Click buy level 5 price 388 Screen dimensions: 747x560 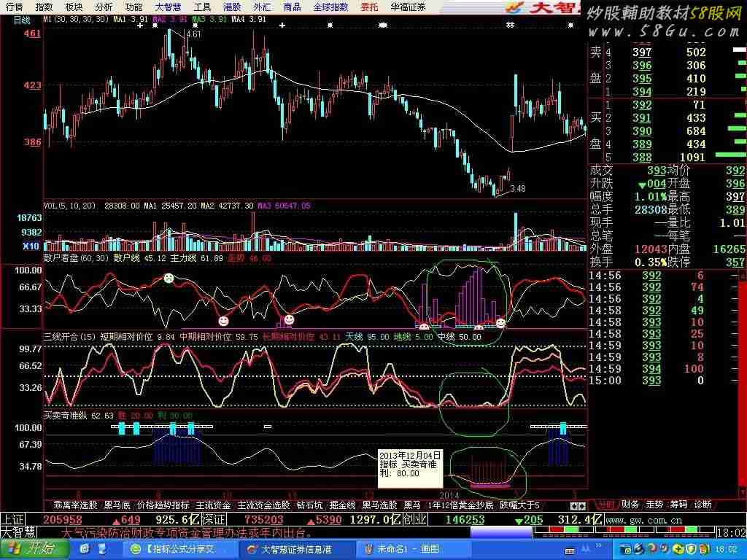tap(642, 157)
